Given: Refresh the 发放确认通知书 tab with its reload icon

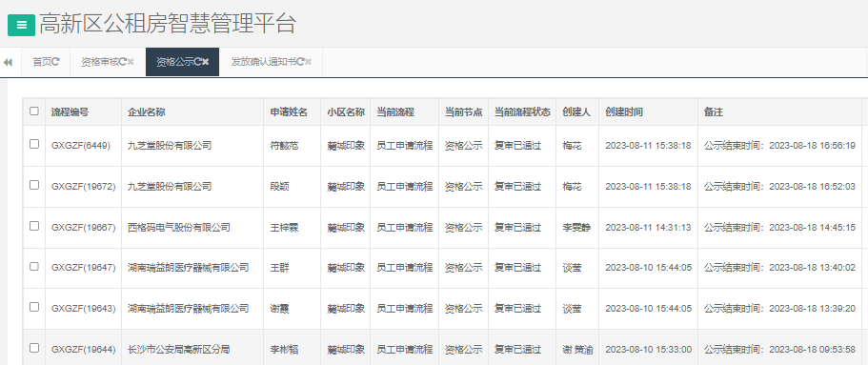Looking at the screenshot, I should (x=300, y=62).
